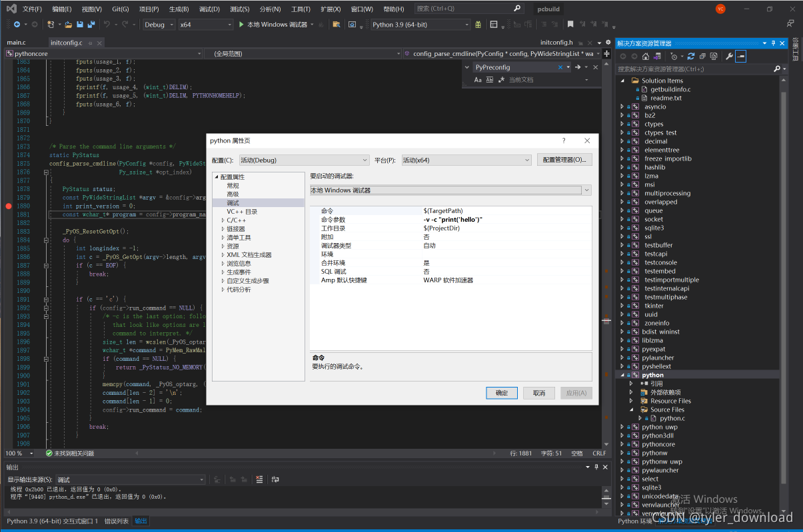Click the pending changes filter clock icon
The width and height of the screenshot is (803, 532).
pyautogui.click(x=674, y=56)
